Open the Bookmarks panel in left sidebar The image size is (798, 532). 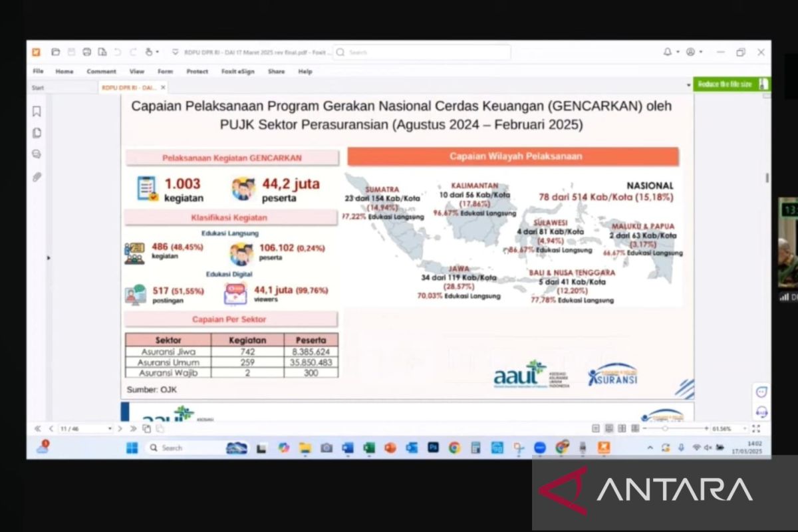pos(37,112)
